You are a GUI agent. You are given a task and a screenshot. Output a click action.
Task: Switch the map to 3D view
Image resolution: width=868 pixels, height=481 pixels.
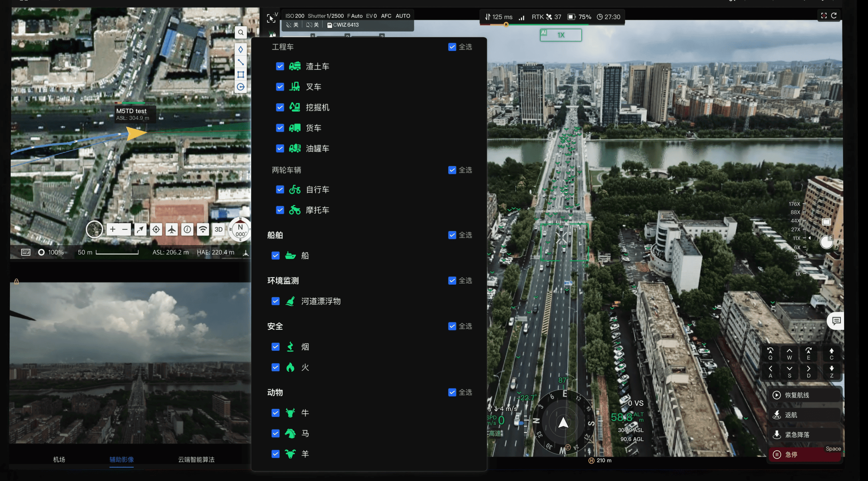point(219,229)
